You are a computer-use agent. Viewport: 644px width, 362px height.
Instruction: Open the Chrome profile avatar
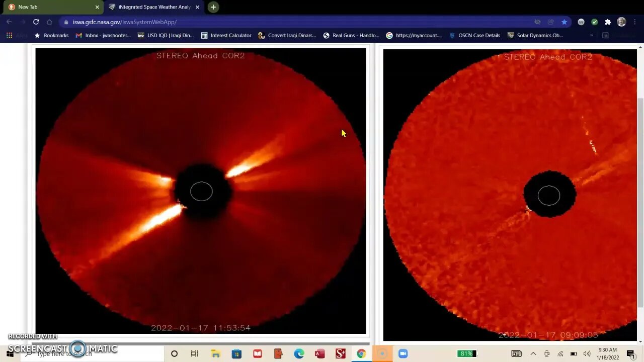click(x=621, y=22)
